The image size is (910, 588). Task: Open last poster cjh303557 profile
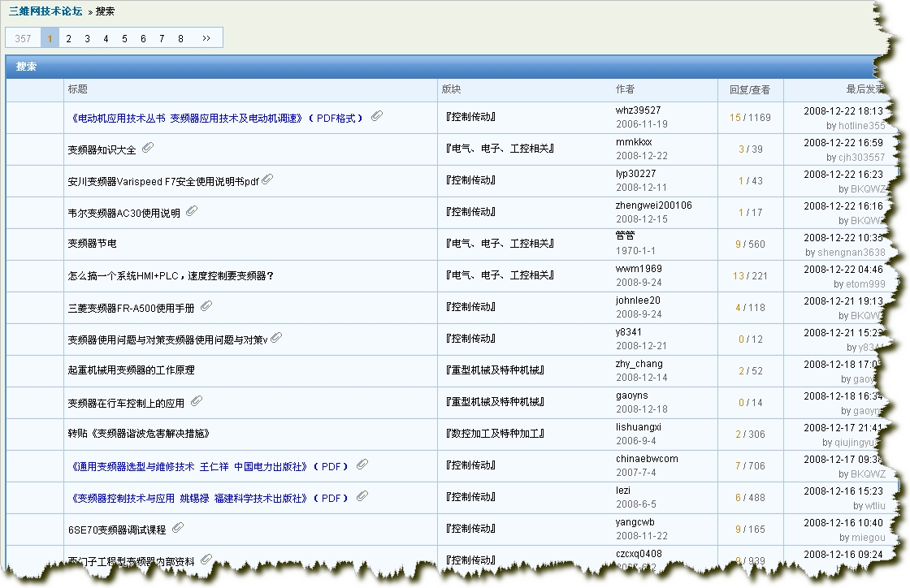[x=862, y=157]
